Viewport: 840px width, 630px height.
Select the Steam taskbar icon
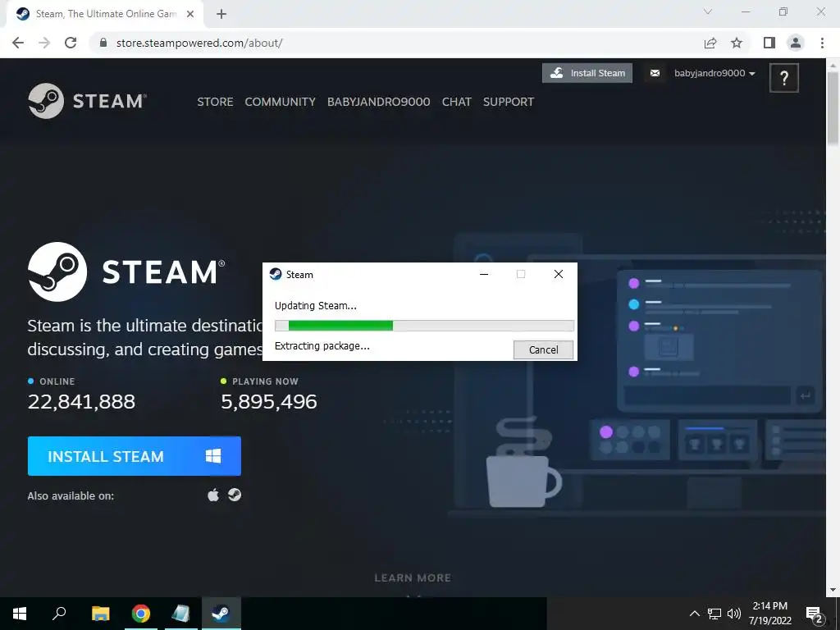click(221, 614)
